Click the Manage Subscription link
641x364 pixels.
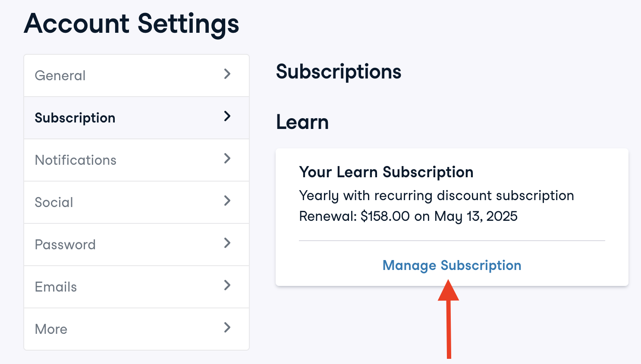click(x=452, y=265)
